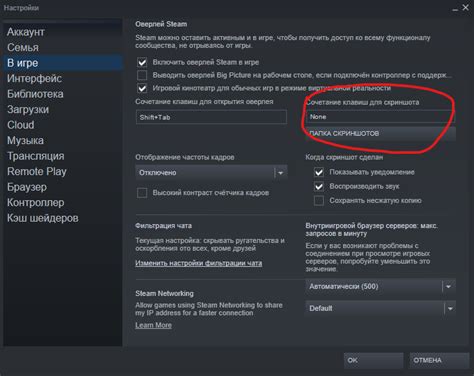Click the screenshot shortcut field showing None

380,117
